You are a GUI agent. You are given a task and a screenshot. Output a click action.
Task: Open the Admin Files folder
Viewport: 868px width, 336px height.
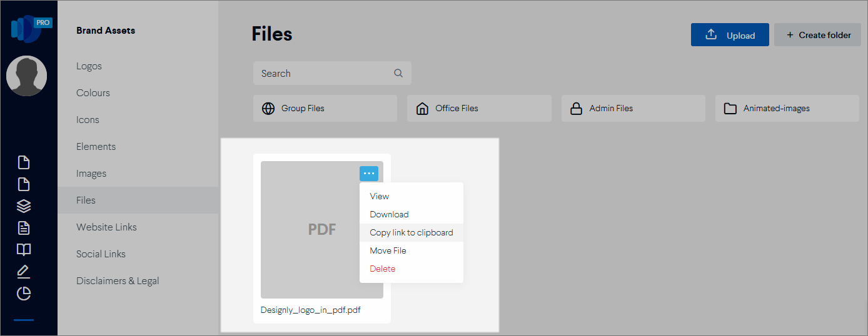tap(633, 108)
